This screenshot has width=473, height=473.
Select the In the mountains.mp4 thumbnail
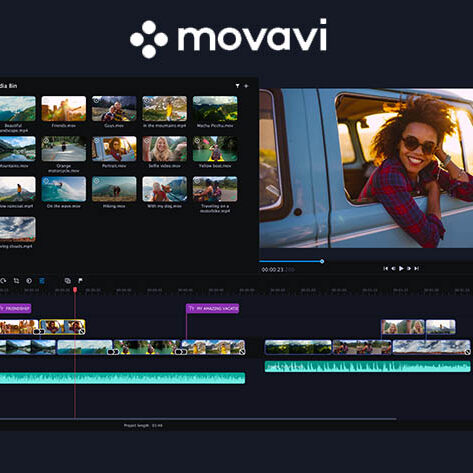click(164, 109)
